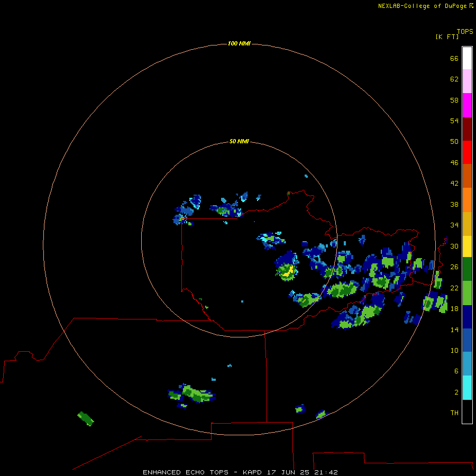Click the gold swatch at 38
476x476 pixels.
point(467,224)
